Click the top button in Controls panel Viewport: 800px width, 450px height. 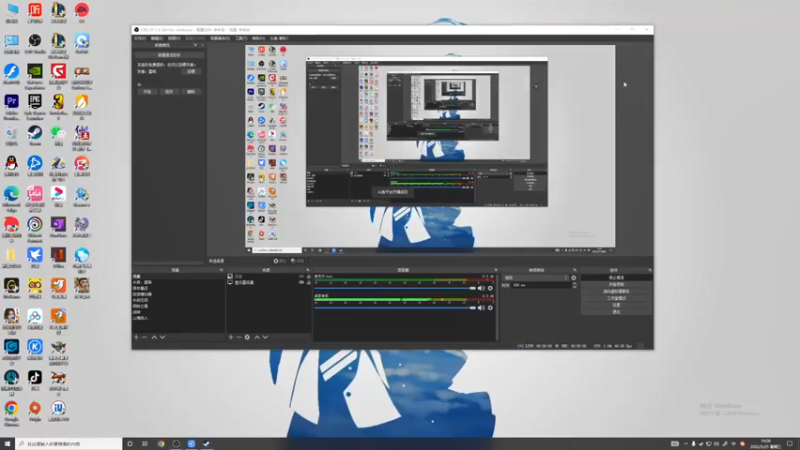[616, 278]
